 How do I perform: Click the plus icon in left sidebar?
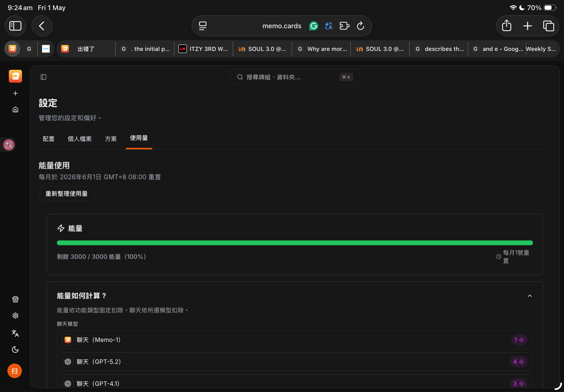pyautogui.click(x=15, y=93)
